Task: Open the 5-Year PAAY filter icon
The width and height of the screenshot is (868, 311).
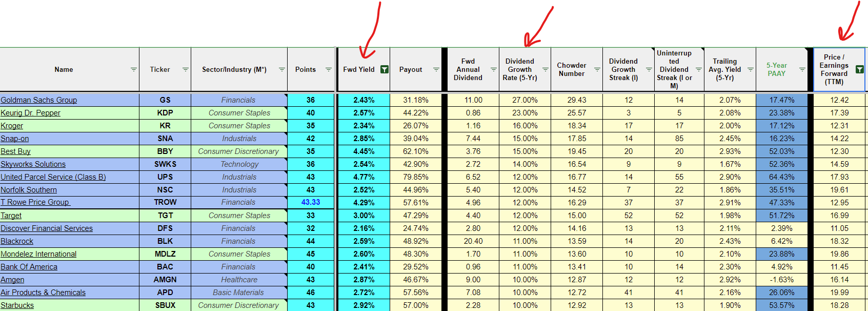Action: point(802,69)
